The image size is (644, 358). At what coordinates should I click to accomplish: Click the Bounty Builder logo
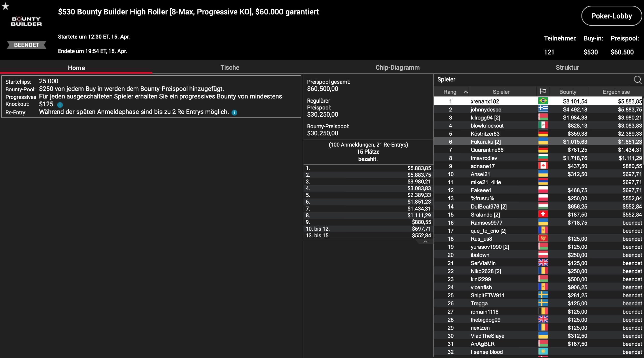coord(26,21)
